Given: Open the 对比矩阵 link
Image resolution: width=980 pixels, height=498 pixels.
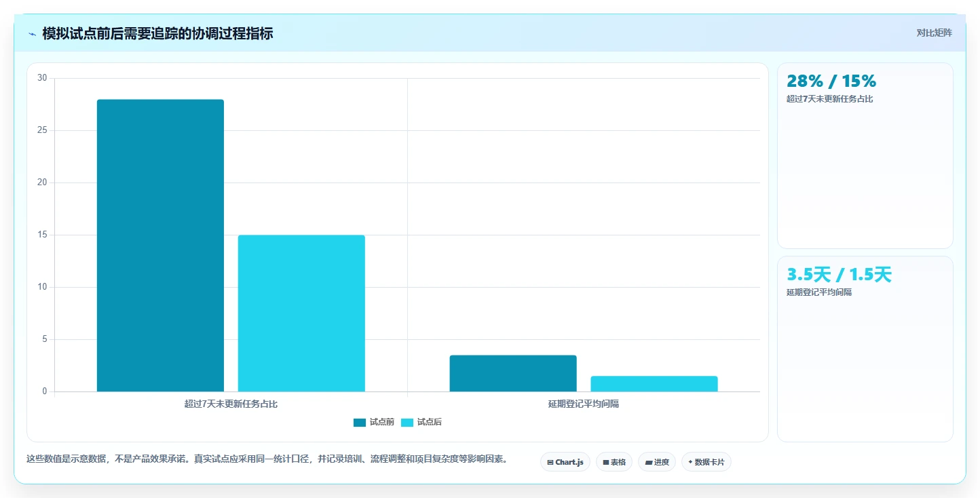Looking at the screenshot, I should pos(934,33).
